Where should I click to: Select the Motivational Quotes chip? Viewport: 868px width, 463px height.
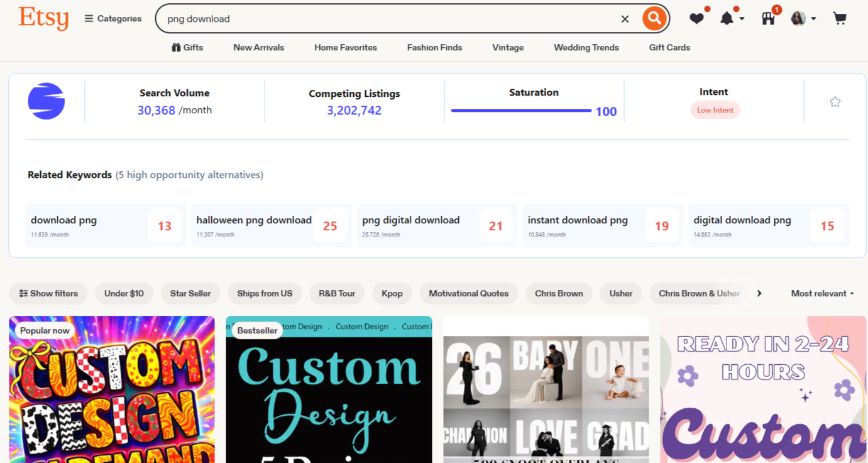pos(469,293)
